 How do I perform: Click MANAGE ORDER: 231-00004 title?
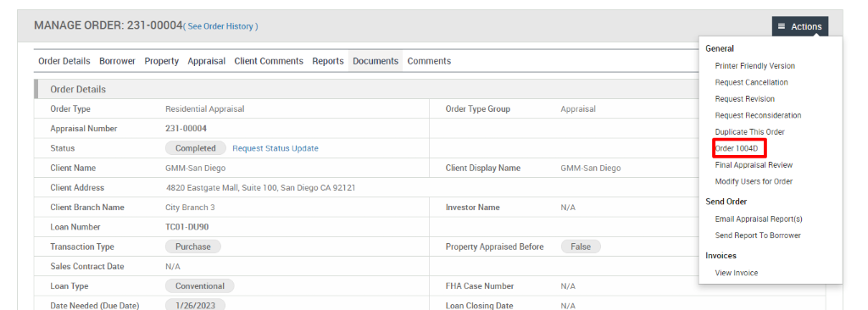point(108,26)
